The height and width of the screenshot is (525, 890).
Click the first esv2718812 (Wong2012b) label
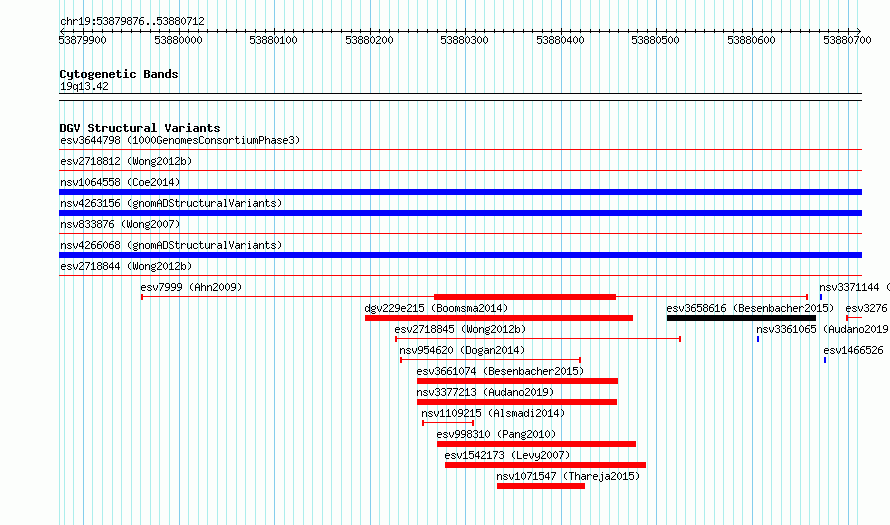click(126, 161)
